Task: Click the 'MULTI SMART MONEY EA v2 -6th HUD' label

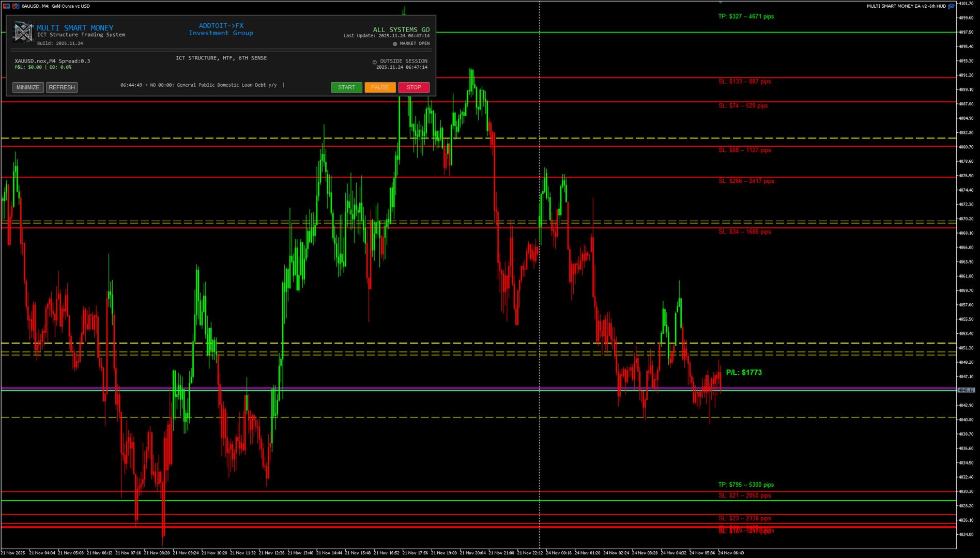Action: 906,6
